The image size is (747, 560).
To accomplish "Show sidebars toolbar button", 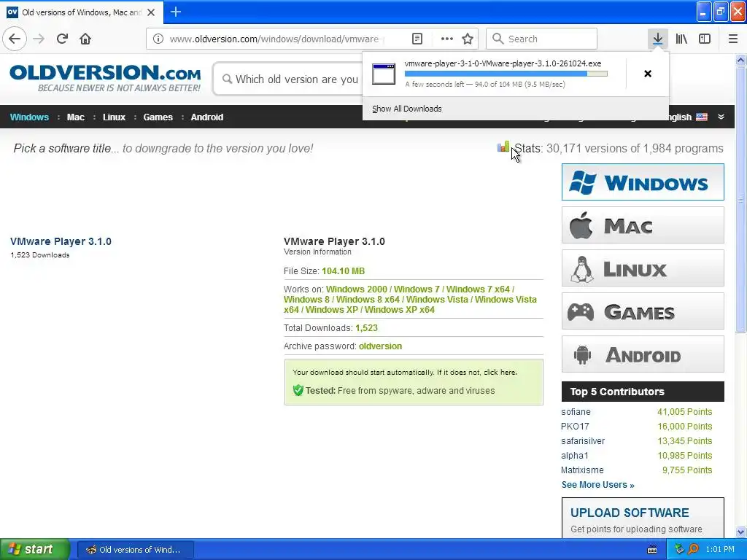I will 705,39.
